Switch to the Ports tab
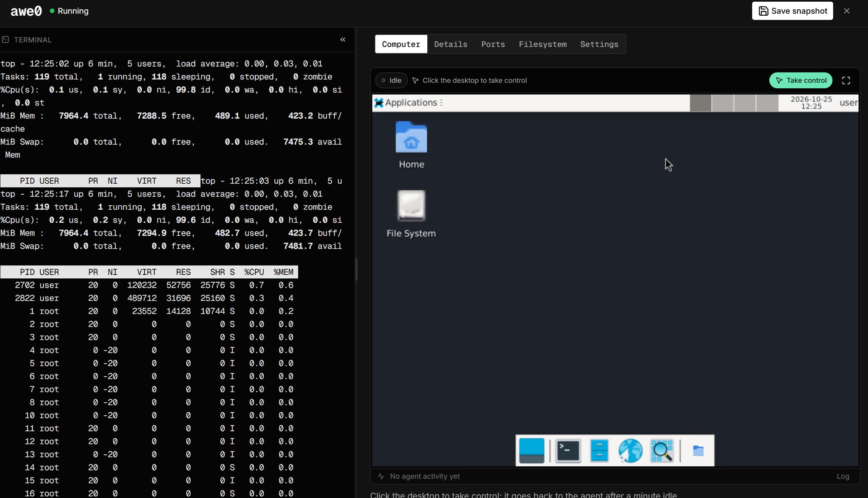The image size is (868, 498). coord(493,44)
